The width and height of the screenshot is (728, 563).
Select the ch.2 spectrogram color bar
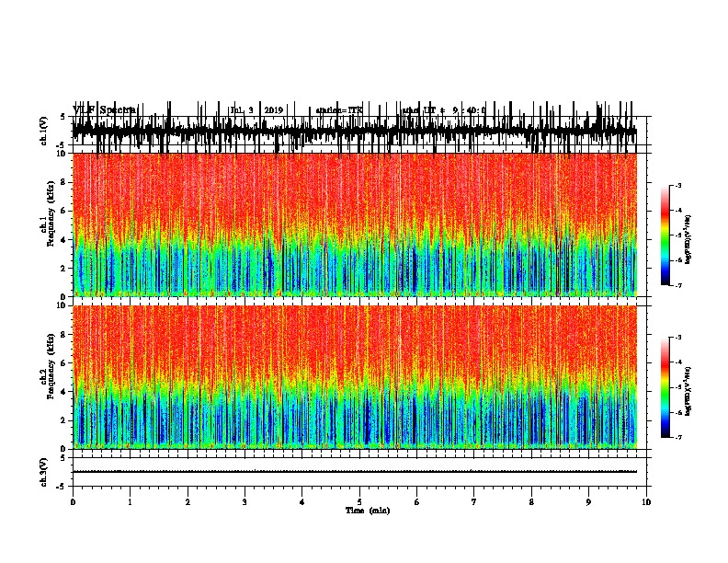click(665, 387)
